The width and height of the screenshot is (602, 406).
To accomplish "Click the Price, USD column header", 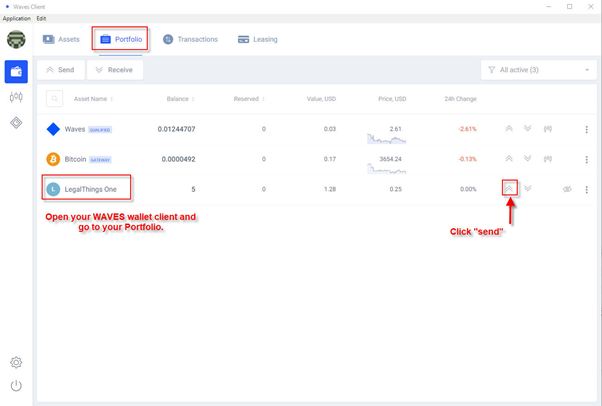I will (x=392, y=99).
